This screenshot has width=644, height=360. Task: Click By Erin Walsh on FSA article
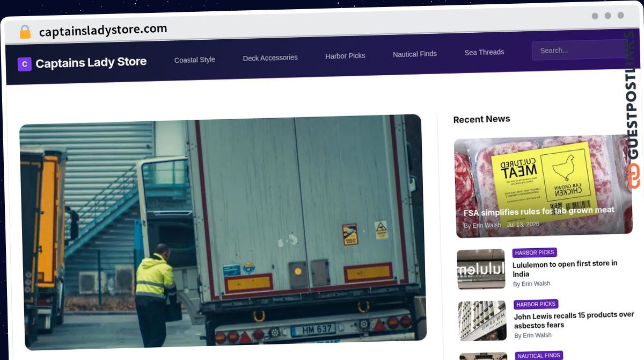482,226
